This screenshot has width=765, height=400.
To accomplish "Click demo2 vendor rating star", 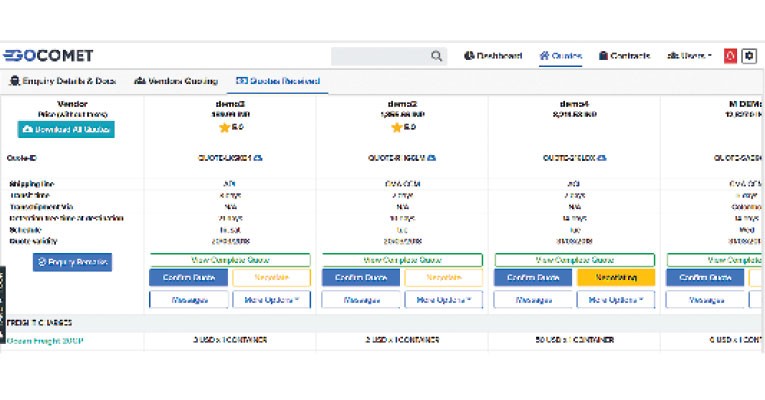I will (x=397, y=128).
